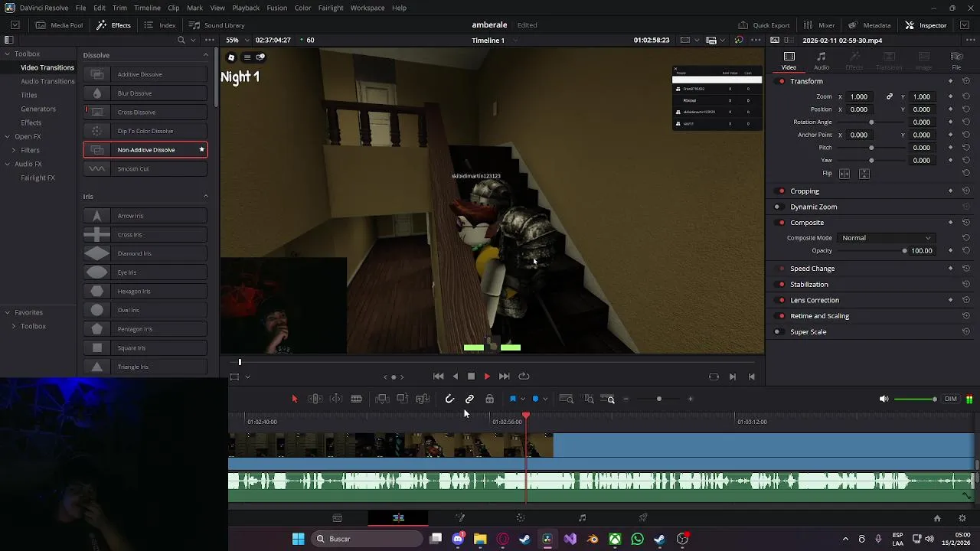Play in reverse in viewer
Screen dimensions: 980x551
(x=456, y=377)
